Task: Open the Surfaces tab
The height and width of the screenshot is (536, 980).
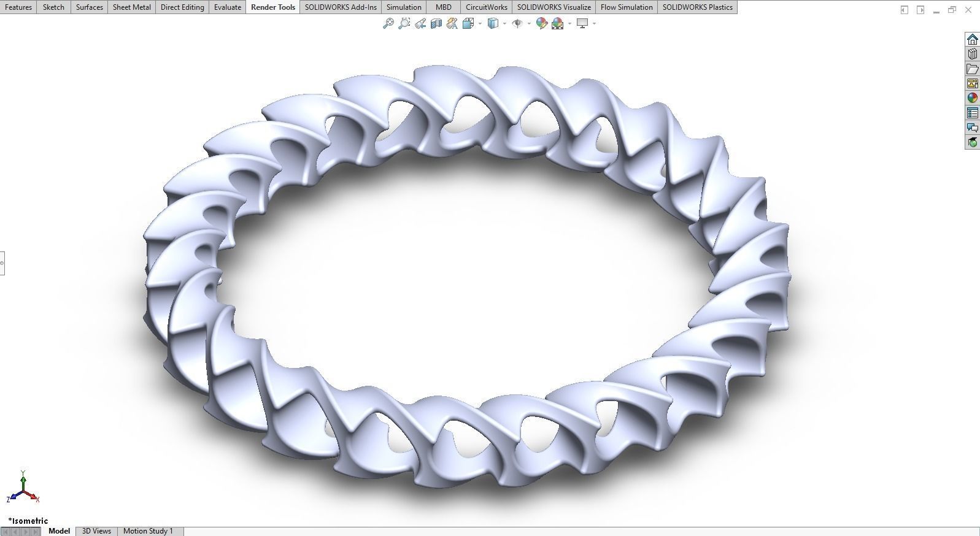Action: tap(89, 7)
